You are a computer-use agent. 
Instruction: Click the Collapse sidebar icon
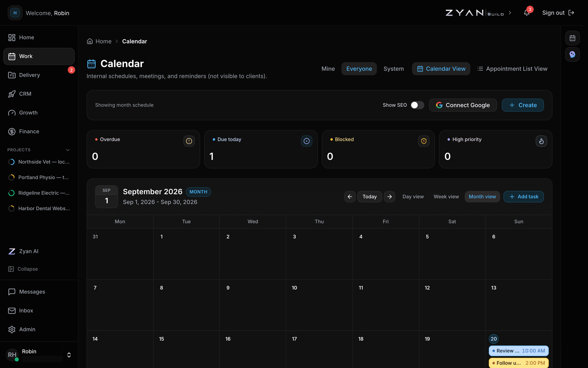11,269
